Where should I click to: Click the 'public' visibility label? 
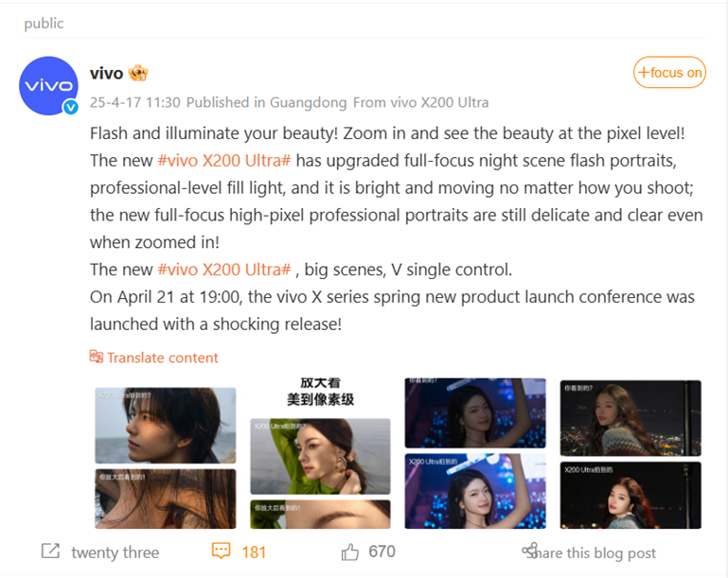[x=44, y=24]
